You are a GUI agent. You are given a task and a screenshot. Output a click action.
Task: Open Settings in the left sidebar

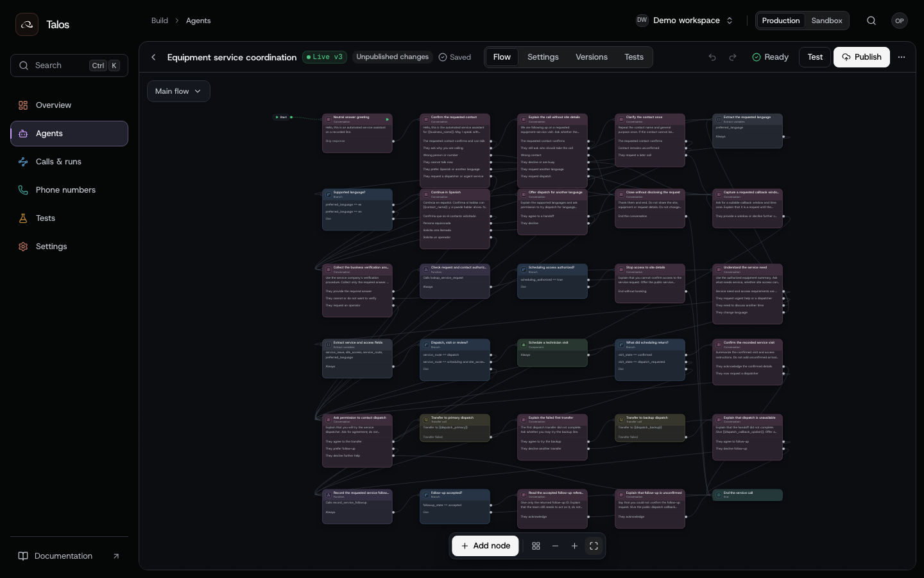(x=69, y=247)
